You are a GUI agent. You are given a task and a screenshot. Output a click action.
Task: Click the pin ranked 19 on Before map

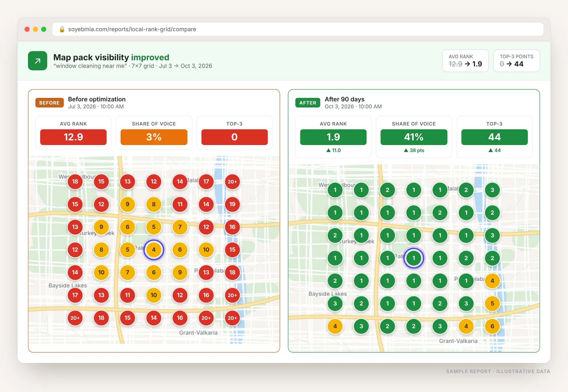coord(232,204)
